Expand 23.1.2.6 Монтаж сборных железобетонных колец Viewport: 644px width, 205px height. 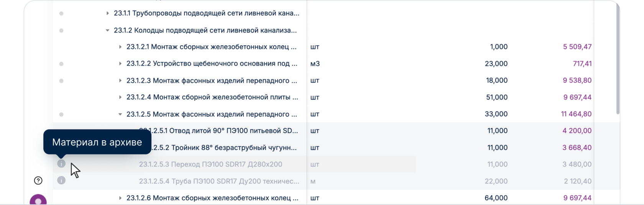coord(120,198)
